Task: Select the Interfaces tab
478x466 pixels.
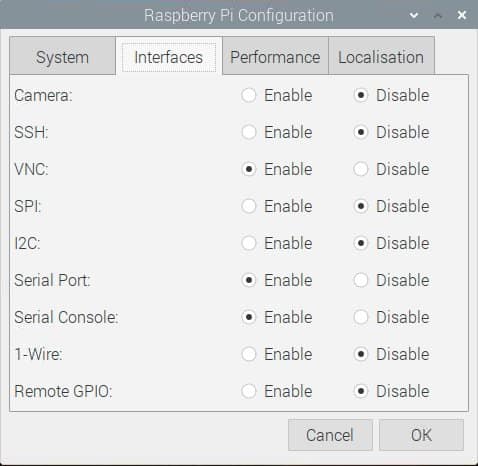Action: 169,57
